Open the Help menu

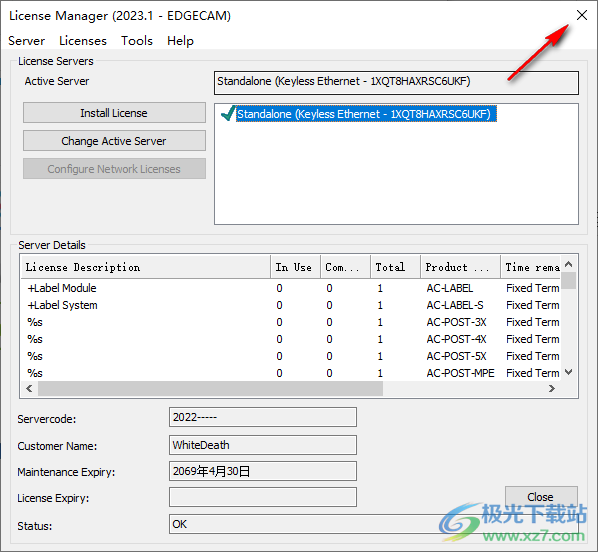click(180, 41)
